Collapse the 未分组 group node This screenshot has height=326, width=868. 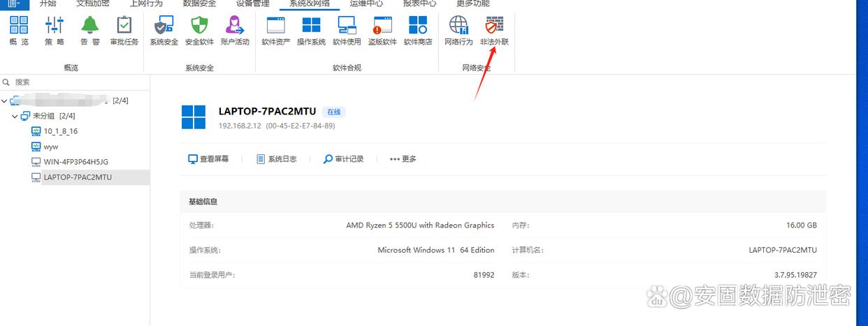tap(15, 116)
